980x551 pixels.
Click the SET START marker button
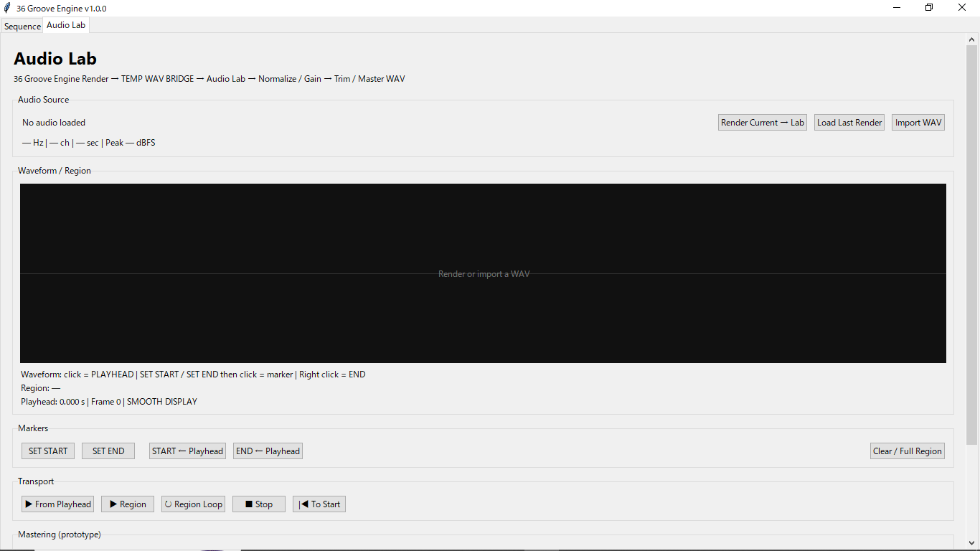tap(48, 451)
